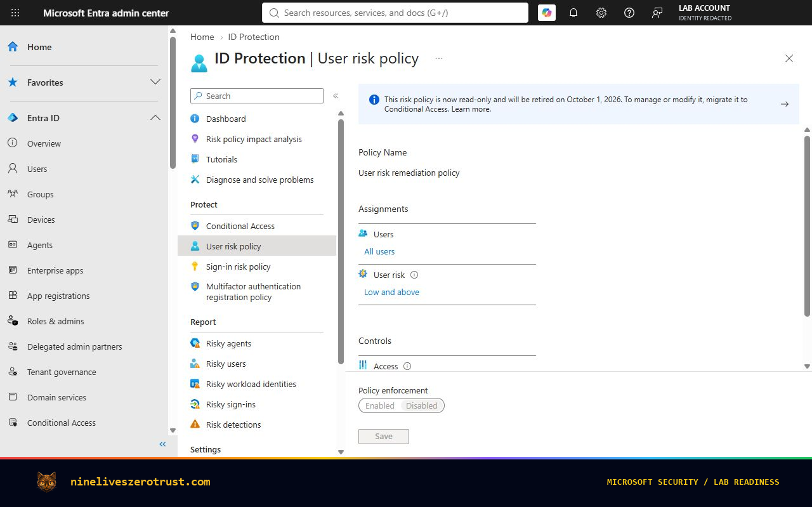The height and width of the screenshot is (507, 812).
Task: Click the Low and above link
Action: tap(391, 292)
